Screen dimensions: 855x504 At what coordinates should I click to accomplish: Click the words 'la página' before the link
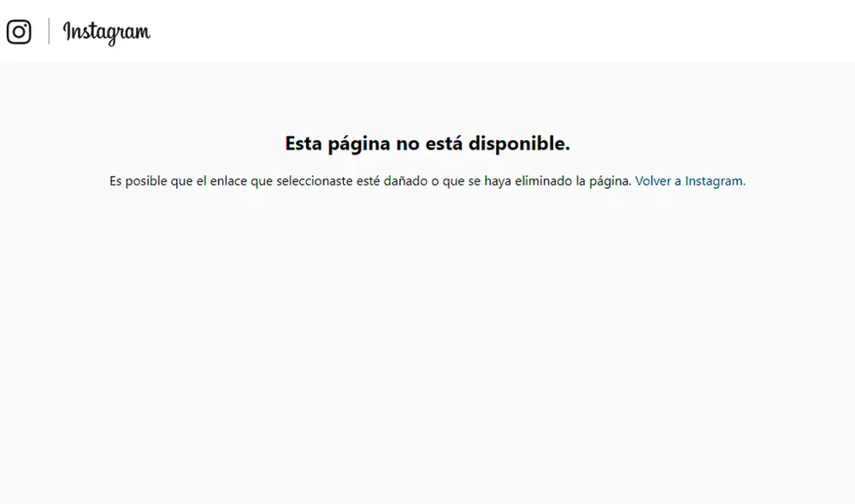(x=604, y=181)
